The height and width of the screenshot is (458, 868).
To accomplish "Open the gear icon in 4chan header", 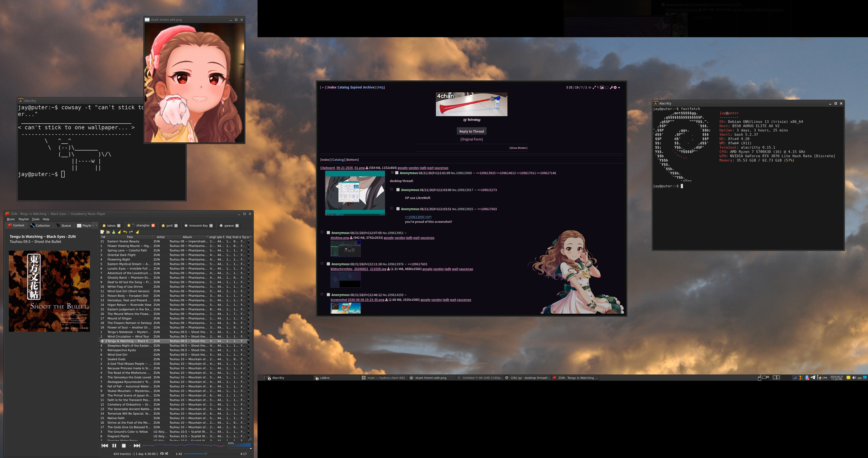I will click(615, 88).
